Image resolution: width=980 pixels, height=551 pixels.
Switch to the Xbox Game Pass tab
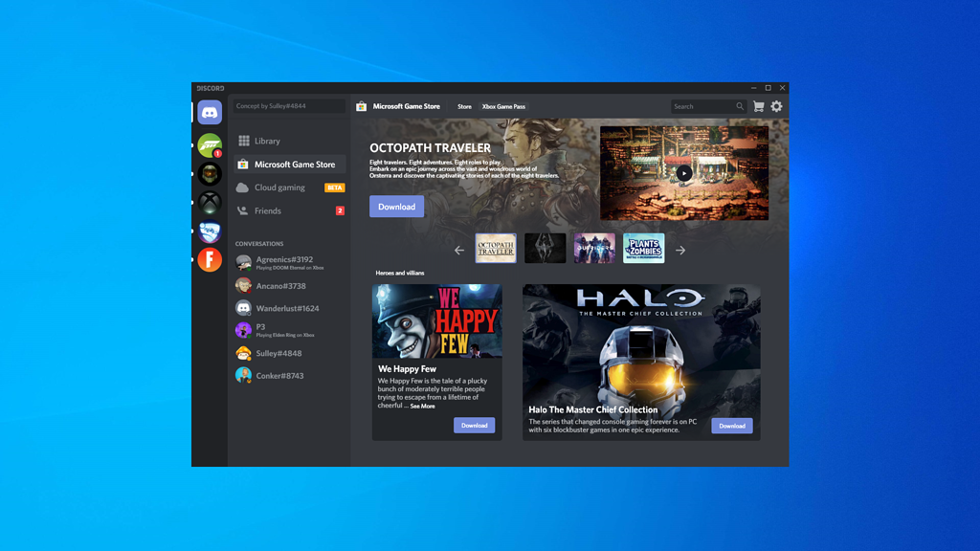502,107
